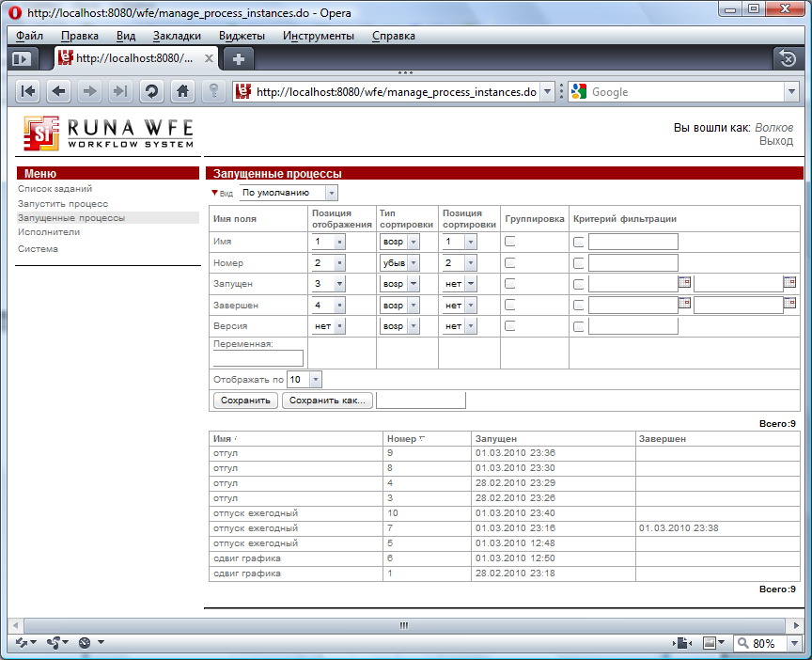812x660 pixels.
Task: Enable grouping checkbox for Имя row
Action: click(x=510, y=242)
